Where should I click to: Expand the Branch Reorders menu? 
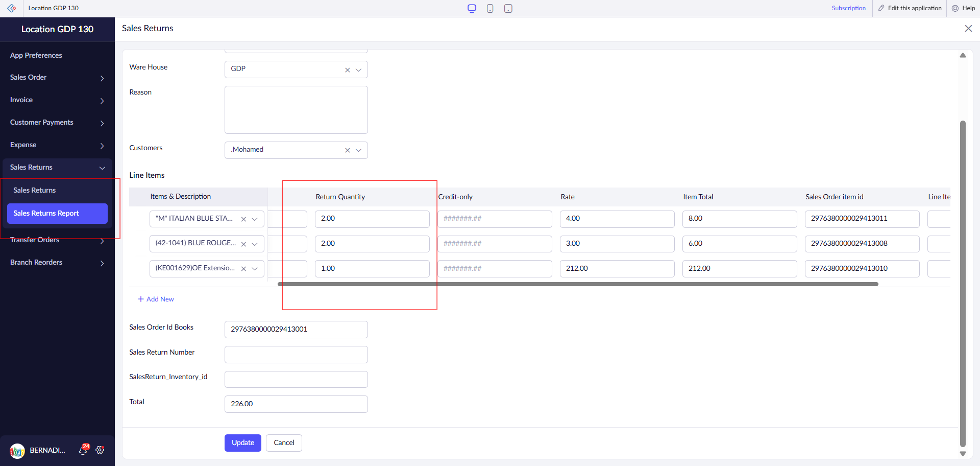point(57,263)
